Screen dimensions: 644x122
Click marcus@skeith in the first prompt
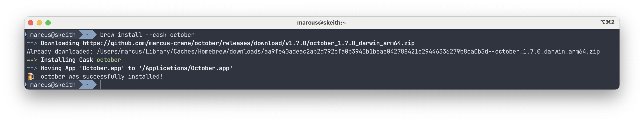(x=53, y=35)
